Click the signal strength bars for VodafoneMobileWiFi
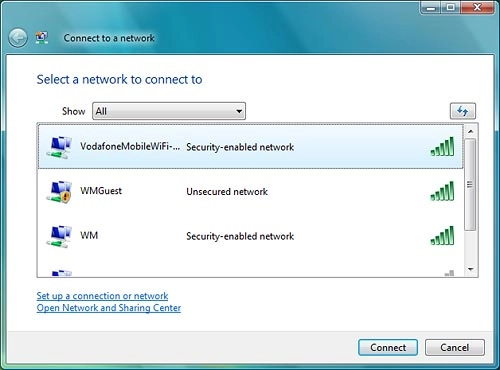500x370 pixels. pyautogui.click(x=442, y=146)
